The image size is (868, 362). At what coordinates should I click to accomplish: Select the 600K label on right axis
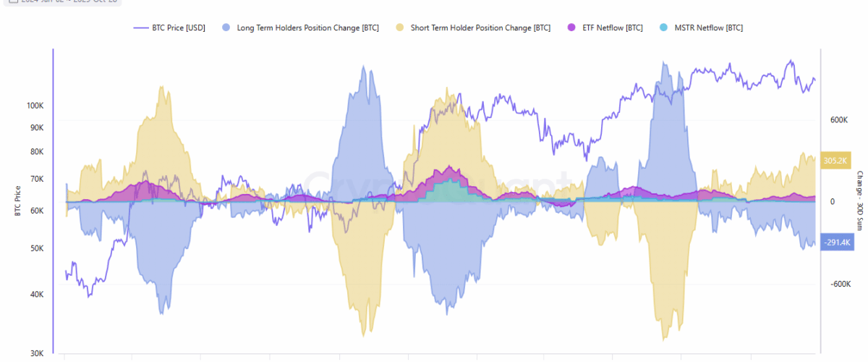pos(838,120)
